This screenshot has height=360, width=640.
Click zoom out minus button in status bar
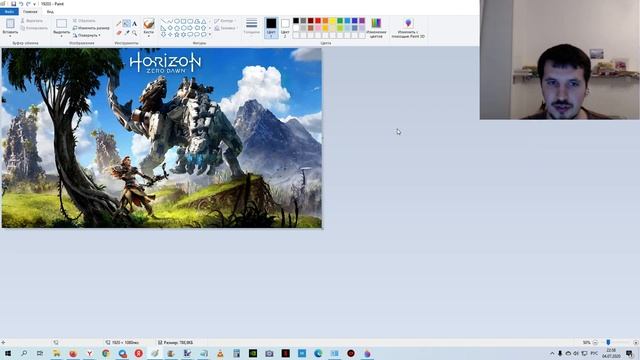pyautogui.click(x=595, y=342)
